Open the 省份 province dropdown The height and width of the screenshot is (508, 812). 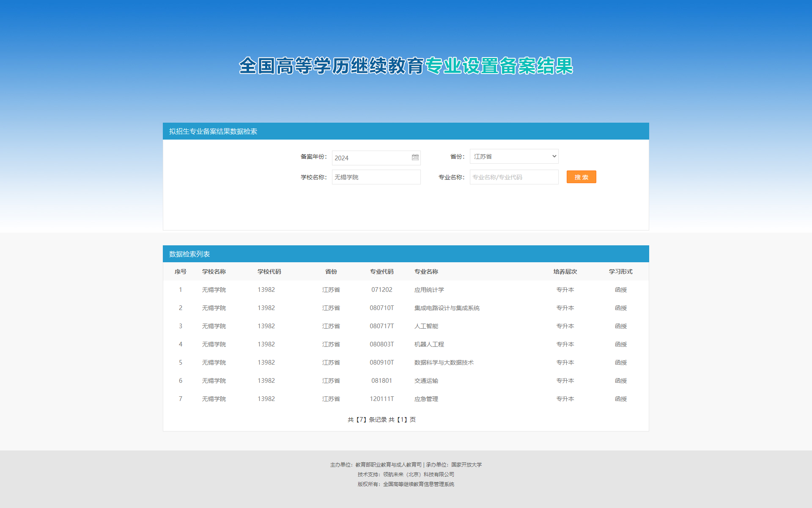514,157
